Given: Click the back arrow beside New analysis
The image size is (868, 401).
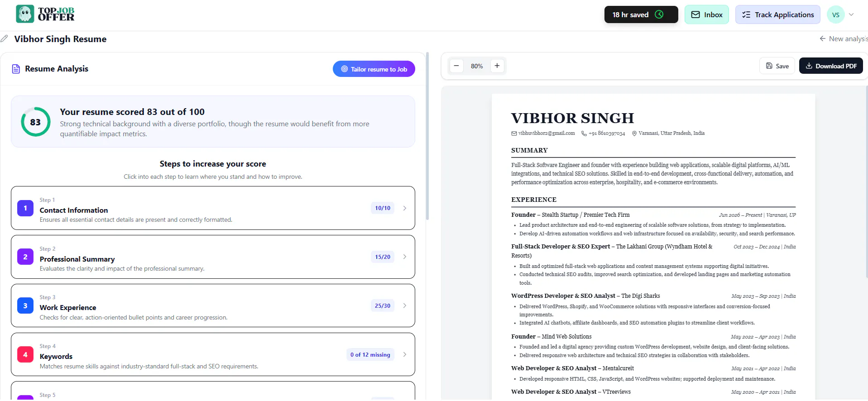Looking at the screenshot, I should click(x=823, y=39).
